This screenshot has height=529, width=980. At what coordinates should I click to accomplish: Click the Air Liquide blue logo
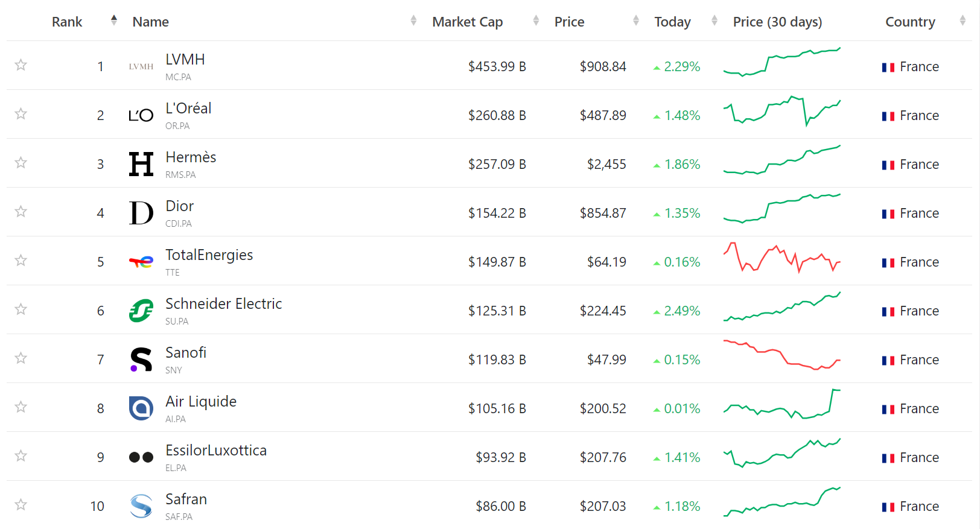point(141,408)
